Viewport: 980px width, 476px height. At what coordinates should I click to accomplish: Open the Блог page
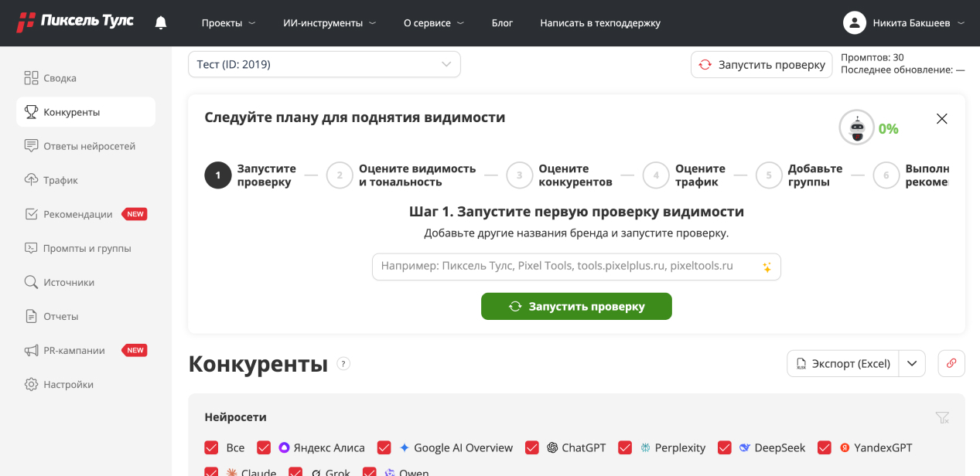click(502, 23)
